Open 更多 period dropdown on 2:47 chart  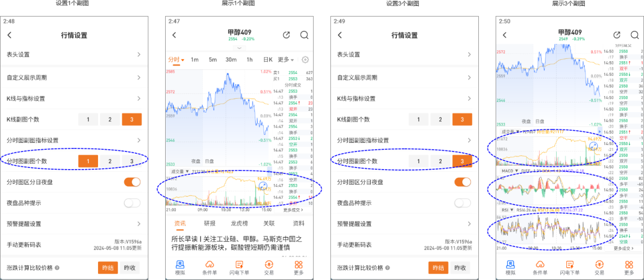pos(286,60)
